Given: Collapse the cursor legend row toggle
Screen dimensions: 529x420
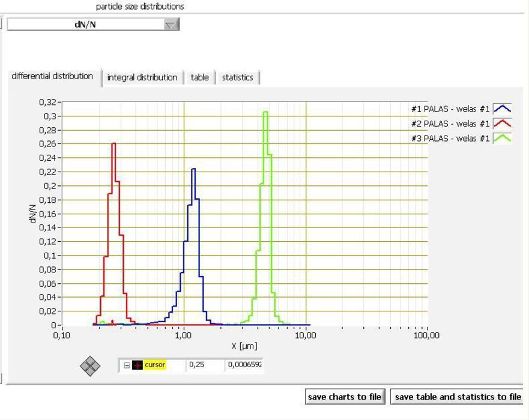Looking at the screenshot, I should click(x=127, y=365).
